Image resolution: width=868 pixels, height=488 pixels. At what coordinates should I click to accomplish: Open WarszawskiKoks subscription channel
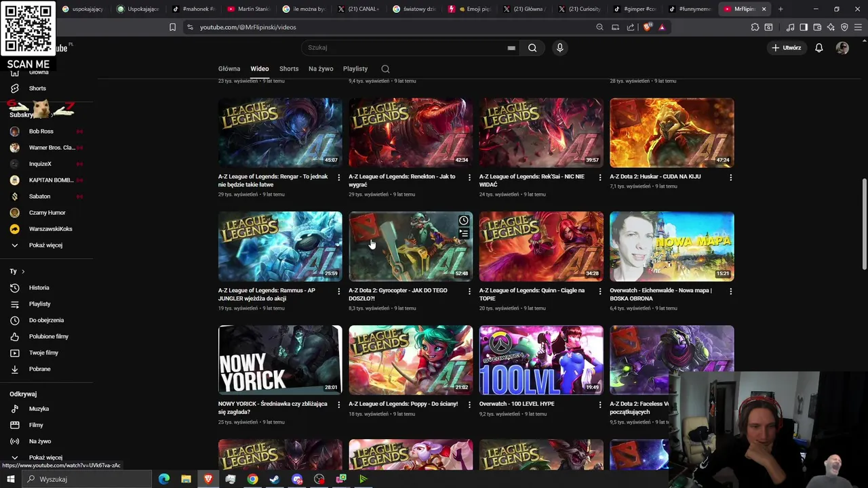tap(50, 228)
